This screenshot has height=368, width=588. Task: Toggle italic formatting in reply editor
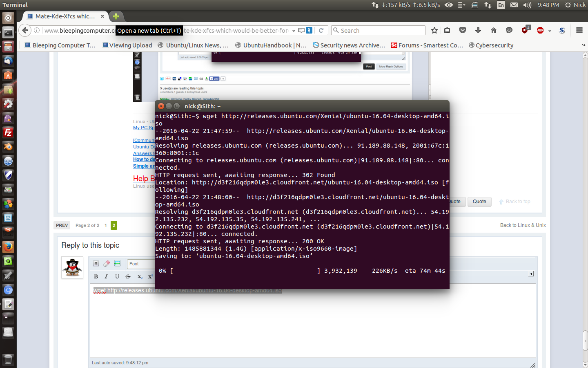point(106,277)
